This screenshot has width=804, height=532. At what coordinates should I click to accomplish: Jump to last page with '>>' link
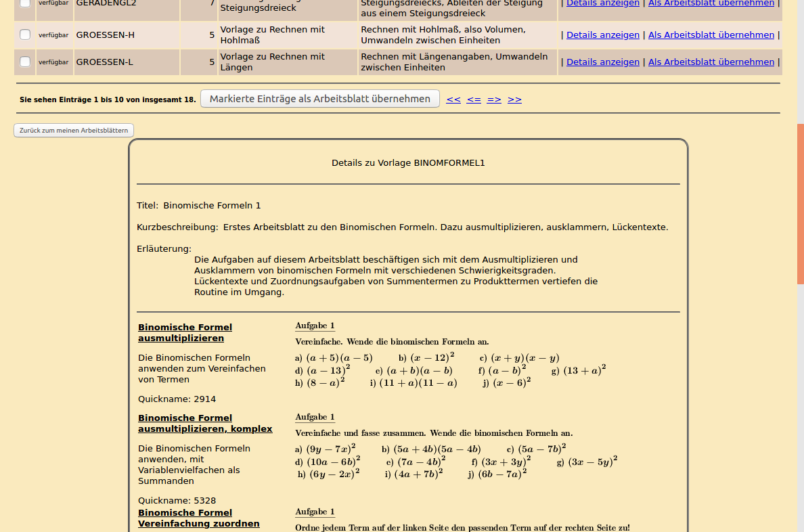514,99
